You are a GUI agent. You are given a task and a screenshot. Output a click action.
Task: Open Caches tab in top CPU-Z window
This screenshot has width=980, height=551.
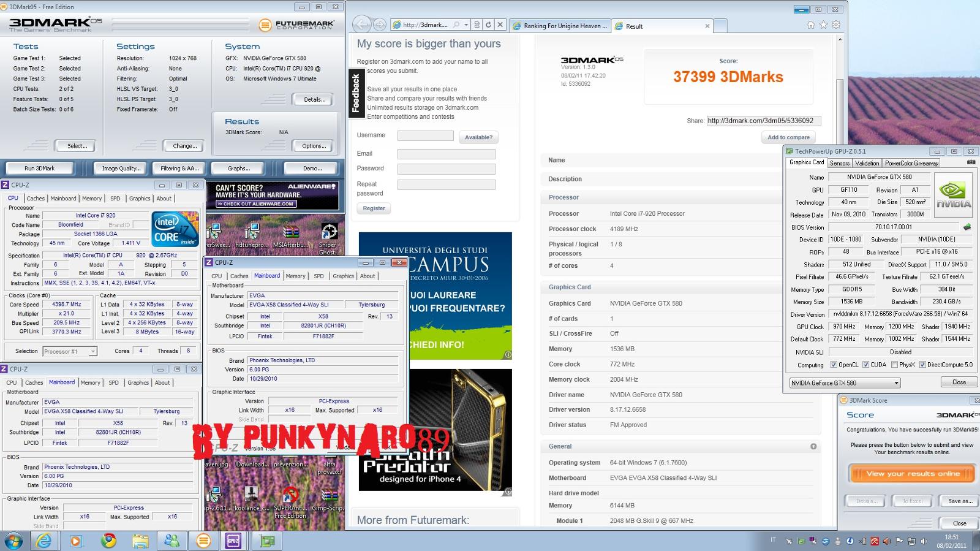click(36, 199)
